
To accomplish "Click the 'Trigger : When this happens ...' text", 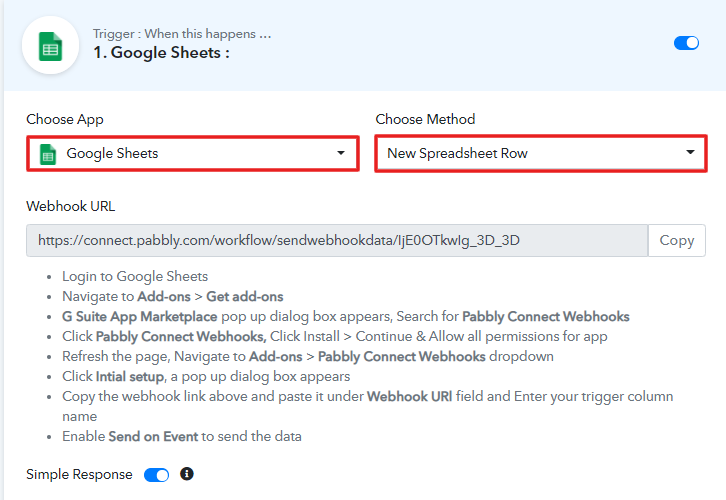I will pos(182,34).
